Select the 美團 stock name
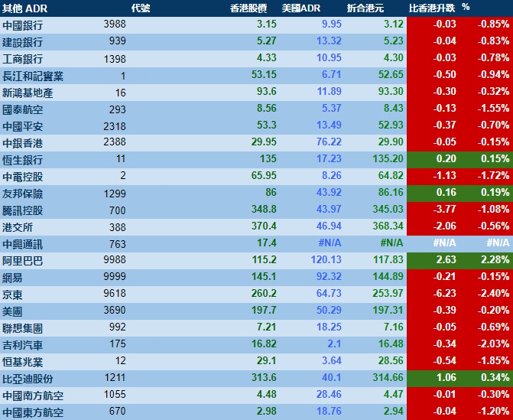This screenshot has height=420, width=513. (12, 312)
